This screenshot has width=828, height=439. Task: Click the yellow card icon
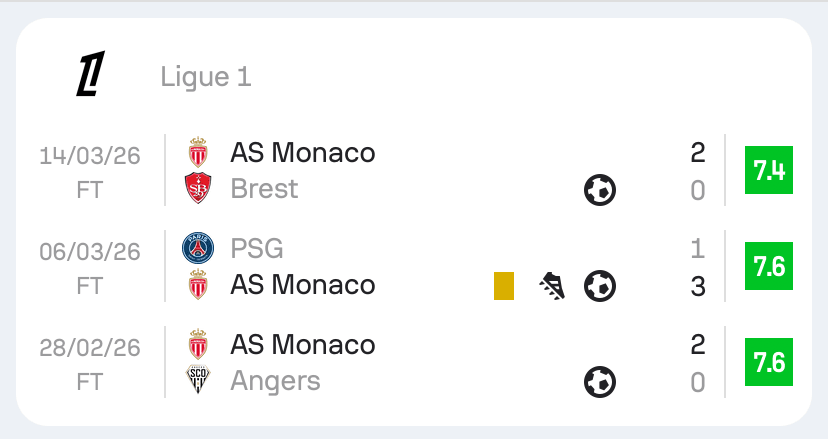tap(504, 286)
